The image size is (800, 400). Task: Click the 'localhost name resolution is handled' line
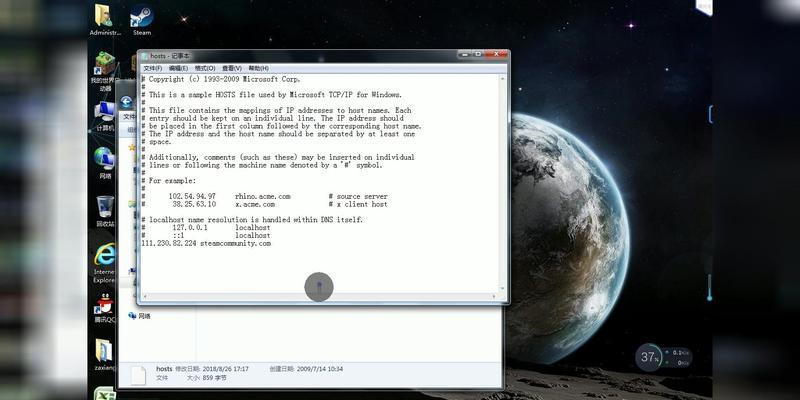(x=252, y=220)
